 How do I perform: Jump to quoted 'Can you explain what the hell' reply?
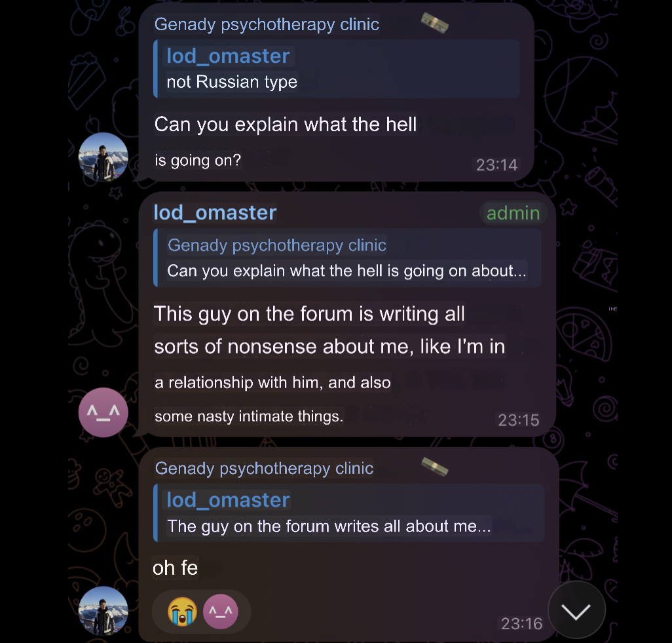coord(348,258)
